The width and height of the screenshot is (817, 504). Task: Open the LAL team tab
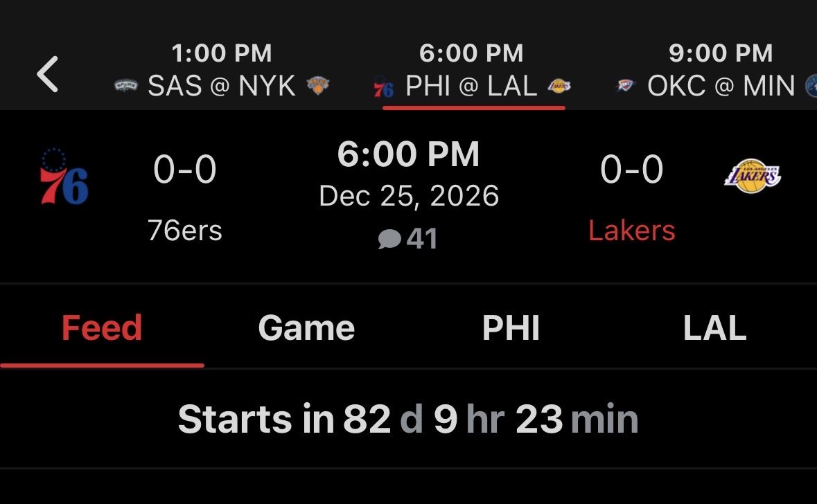point(715,327)
